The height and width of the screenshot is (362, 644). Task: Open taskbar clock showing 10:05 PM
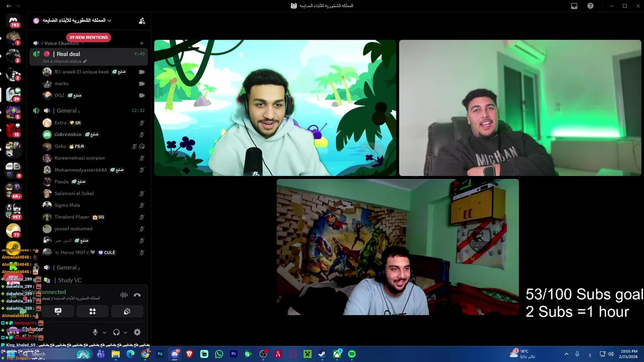point(629,354)
